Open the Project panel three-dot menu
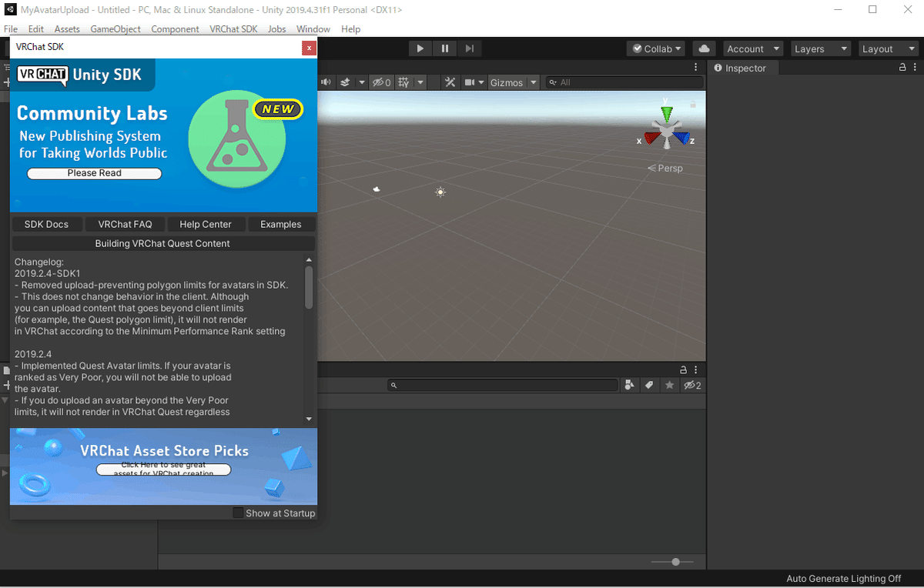Screen dimensions: 924x588 (x=695, y=370)
